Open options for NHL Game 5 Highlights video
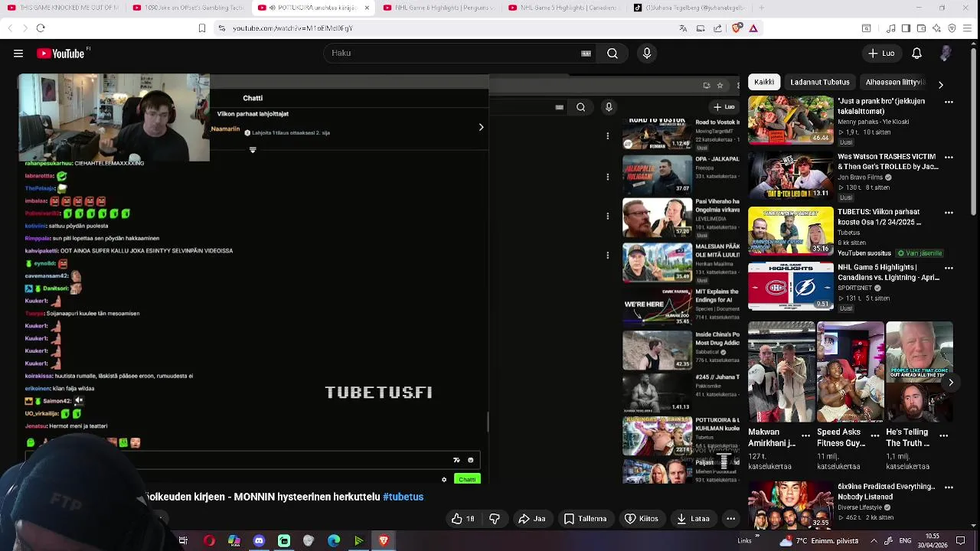The width and height of the screenshot is (980, 551). click(949, 269)
